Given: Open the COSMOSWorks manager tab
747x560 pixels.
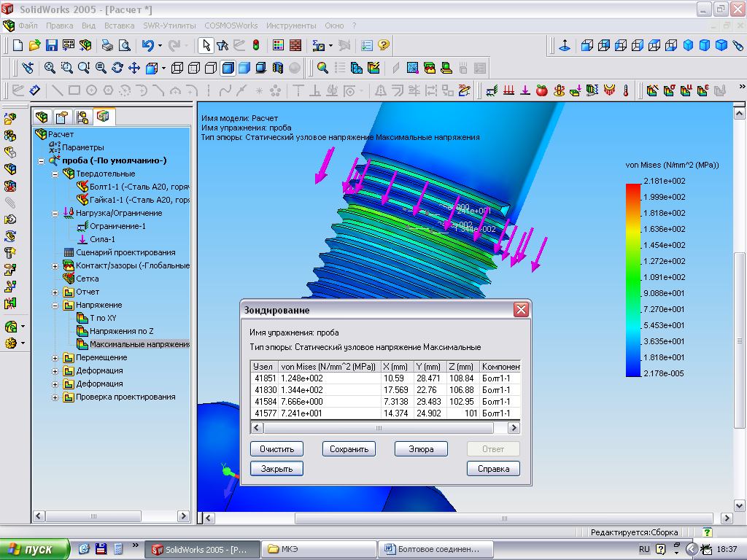Looking at the screenshot, I should coord(103,116).
